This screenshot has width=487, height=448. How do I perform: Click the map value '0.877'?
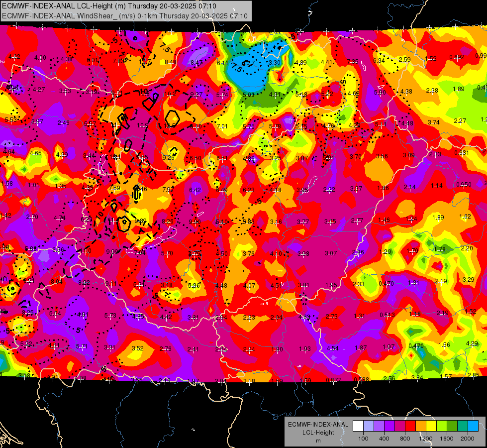pos(334,380)
